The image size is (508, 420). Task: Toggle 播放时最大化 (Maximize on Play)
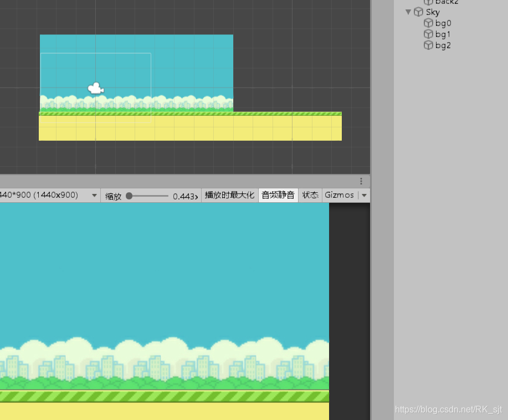(229, 195)
